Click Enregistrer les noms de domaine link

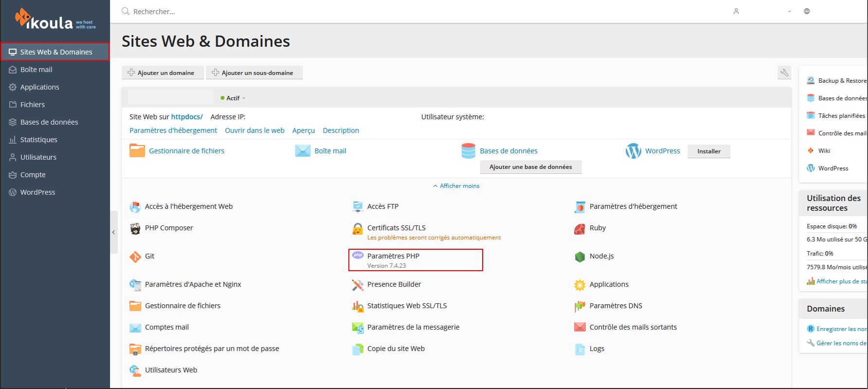pyautogui.click(x=841, y=329)
